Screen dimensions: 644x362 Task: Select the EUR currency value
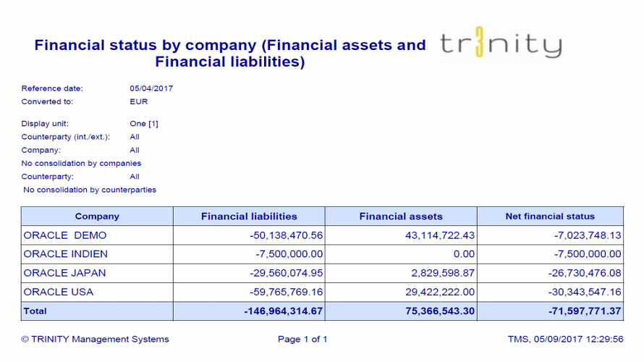point(139,102)
